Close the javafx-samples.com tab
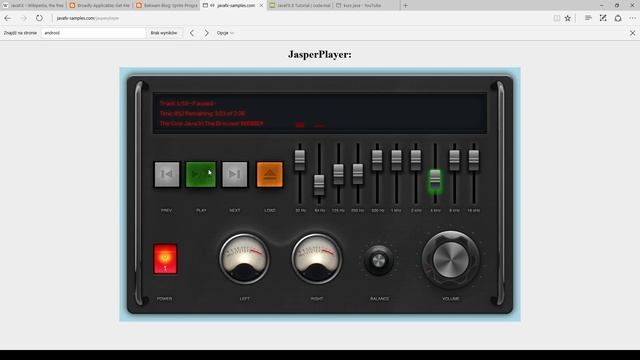This screenshot has width=640, height=360. click(x=261, y=5)
